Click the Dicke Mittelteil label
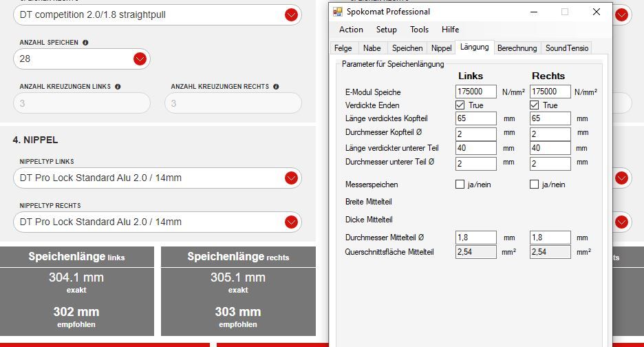The width and height of the screenshot is (644, 347). [x=369, y=220]
